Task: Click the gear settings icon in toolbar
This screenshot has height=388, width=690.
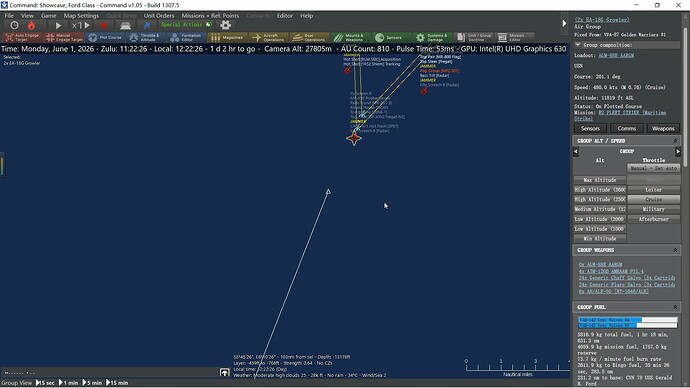Action: point(225,25)
